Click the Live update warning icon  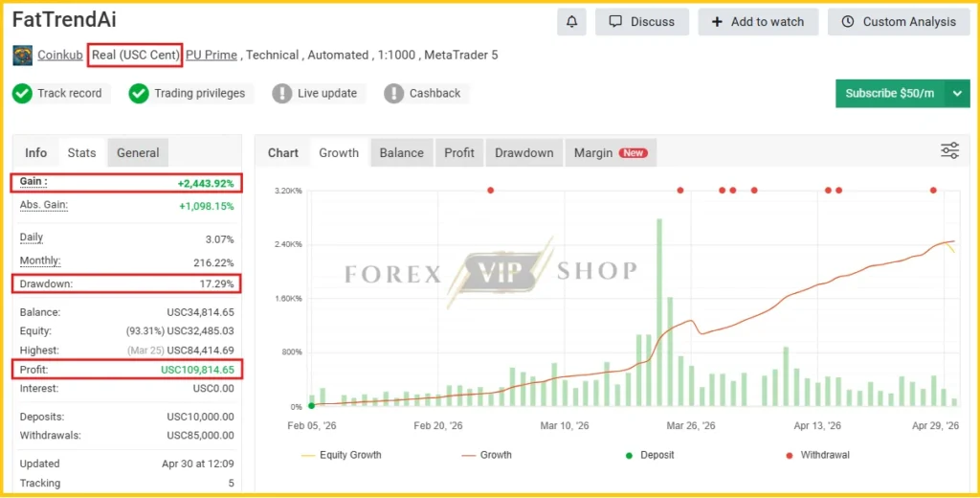282,94
